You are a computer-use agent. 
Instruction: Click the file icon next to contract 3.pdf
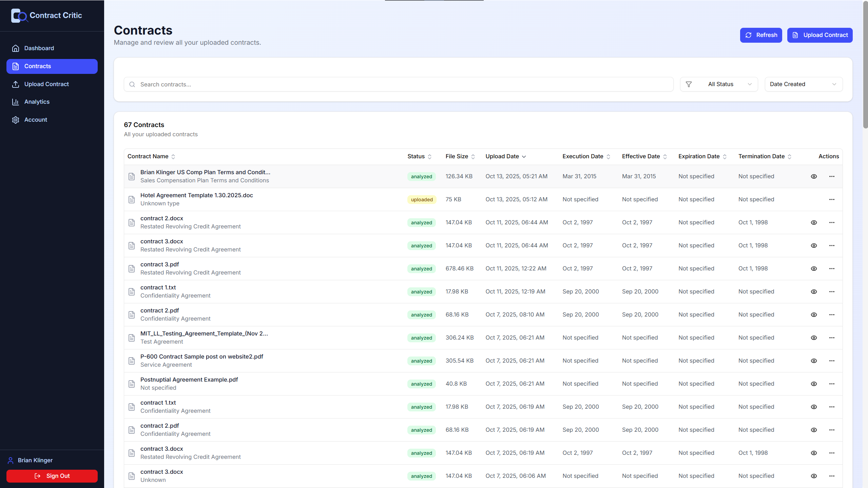pyautogui.click(x=132, y=268)
